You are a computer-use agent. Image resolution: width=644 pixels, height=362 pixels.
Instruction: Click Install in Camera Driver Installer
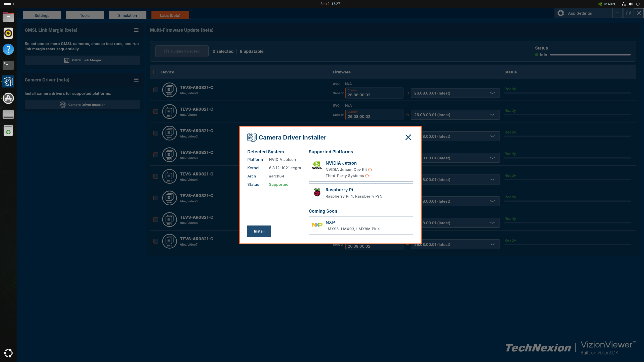[x=259, y=231]
